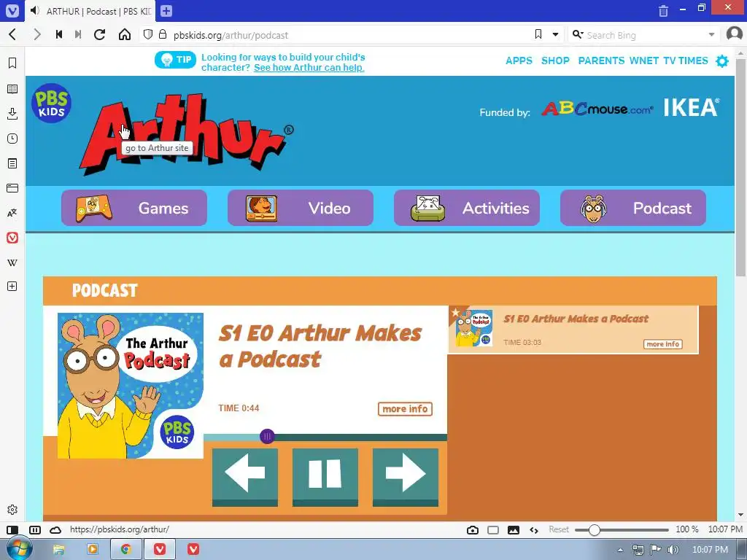Screen dimensions: 747x560
Task: Open Window panel in sidebar
Action: (x=12, y=188)
